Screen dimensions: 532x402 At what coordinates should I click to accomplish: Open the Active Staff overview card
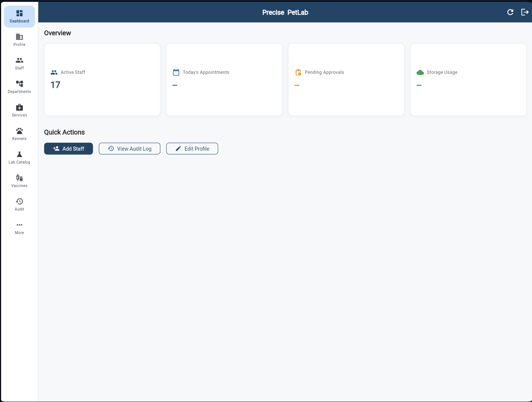pyautogui.click(x=102, y=79)
